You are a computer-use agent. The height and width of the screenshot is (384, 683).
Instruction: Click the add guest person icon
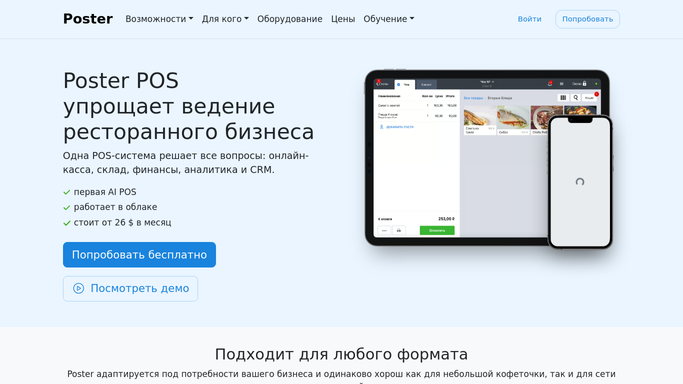[382, 127]
